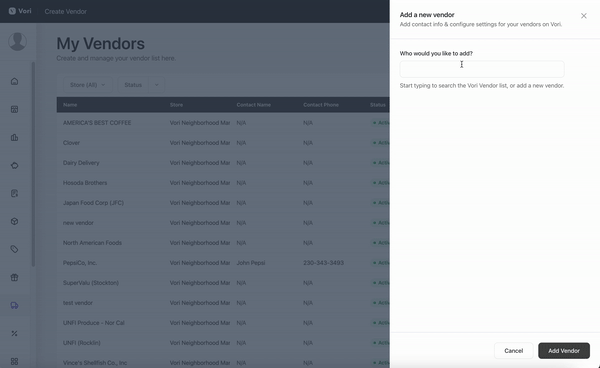Viewport: 600px width, 368px height.
Task: Click the gift icon in sidebar
Action: [x=14, y=277]
